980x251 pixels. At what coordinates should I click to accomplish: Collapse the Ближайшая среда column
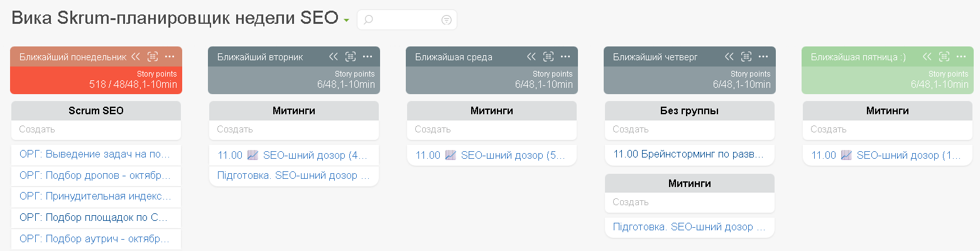point(531,56)
